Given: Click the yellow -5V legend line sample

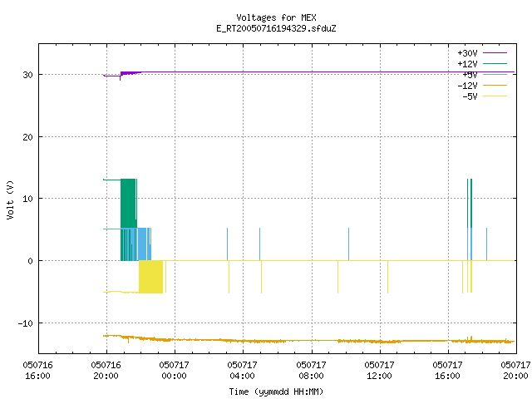Looking at the screenshot, I should pos(495,96).
